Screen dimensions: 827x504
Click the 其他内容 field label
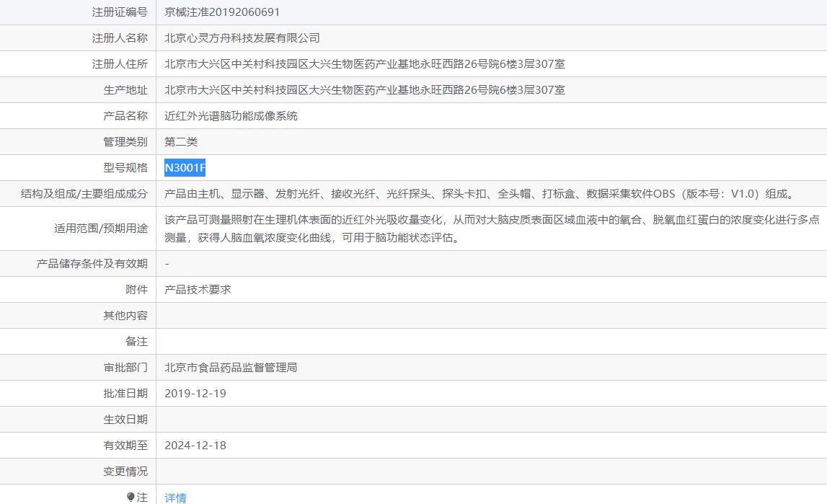(x=125, y=316)
